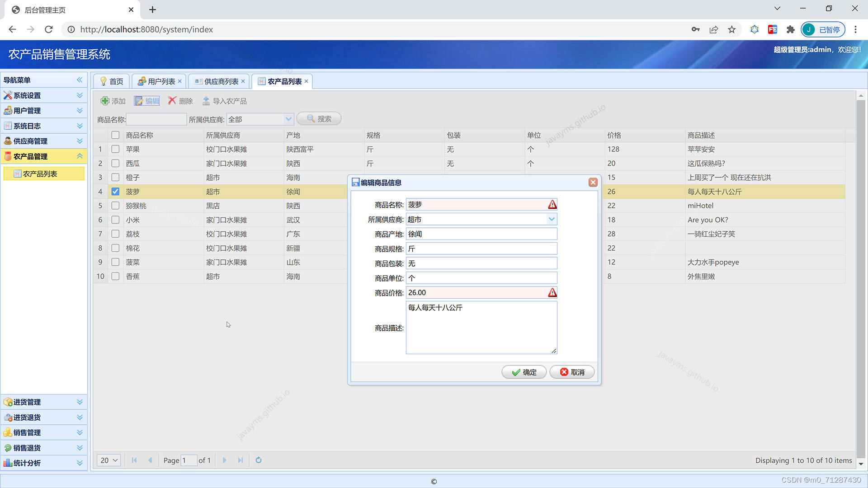Viewport: 868px width, 488px height.
Task: Collapse the navigation menu panel
Action: pos(80,80)
